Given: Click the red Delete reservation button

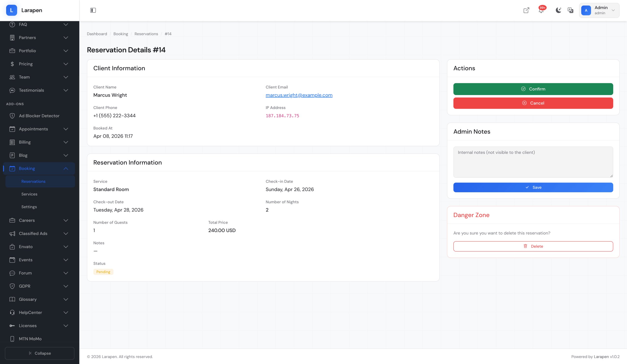Looking at the screenshot, I should pyautogui.click(x=533, y=246).
